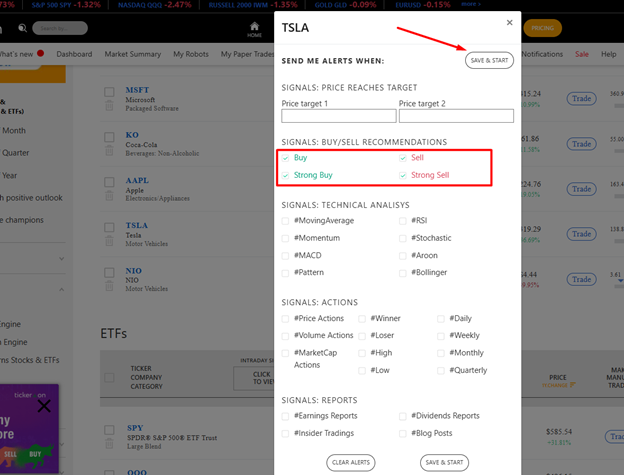The height and width of the screenshot is (475, 624).
Task: Select the #Monthly checkbox
Action: [441, 353]
